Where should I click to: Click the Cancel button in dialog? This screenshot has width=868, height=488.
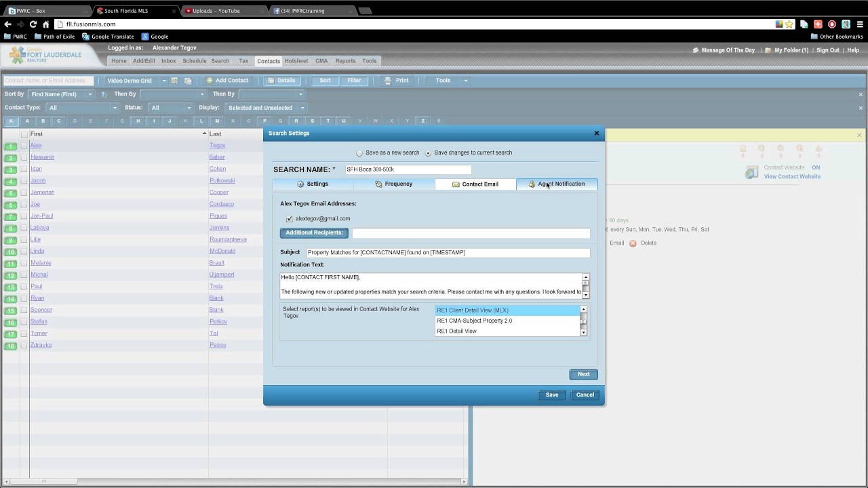click(585, 395)
